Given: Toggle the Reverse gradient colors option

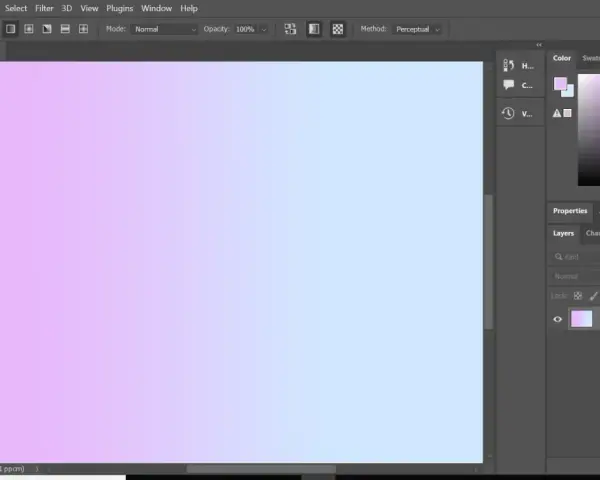Looking at the screenshot, I should [290, 29].
